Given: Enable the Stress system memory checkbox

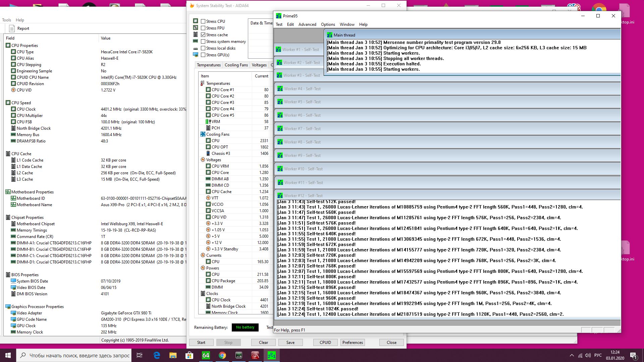Looking at the screenshot, I should 203,42.
